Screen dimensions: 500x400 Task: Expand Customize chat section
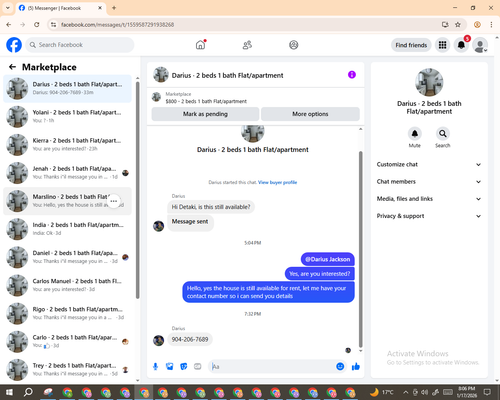(429, 164)
